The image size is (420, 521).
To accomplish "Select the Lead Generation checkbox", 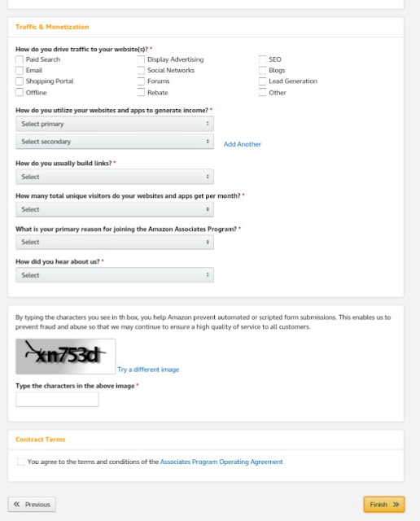I will point(262,81).
